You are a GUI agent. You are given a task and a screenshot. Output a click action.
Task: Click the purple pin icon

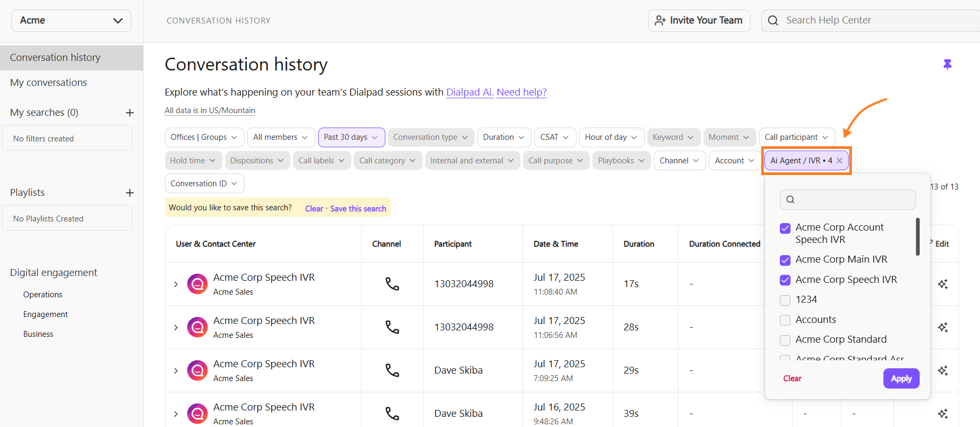pos(947,65)
